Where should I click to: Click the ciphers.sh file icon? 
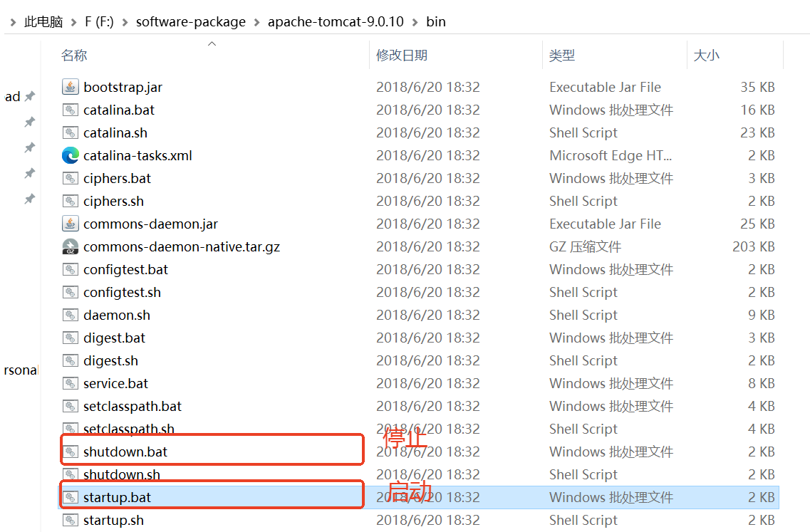pyautogui.click(x=71, y=201)
